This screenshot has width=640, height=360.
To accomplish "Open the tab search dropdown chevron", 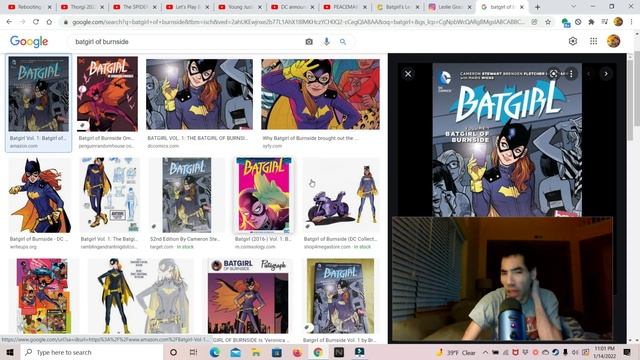I will (x=573, y=7).
